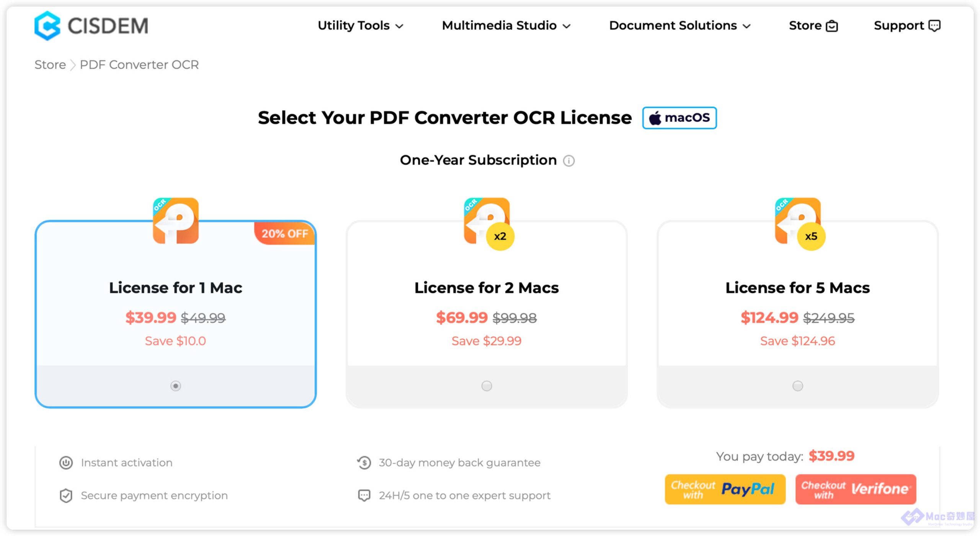This screenshot has width=980, height=536.
Task: Open the Support menu item
Action: [x=898, y=26]
